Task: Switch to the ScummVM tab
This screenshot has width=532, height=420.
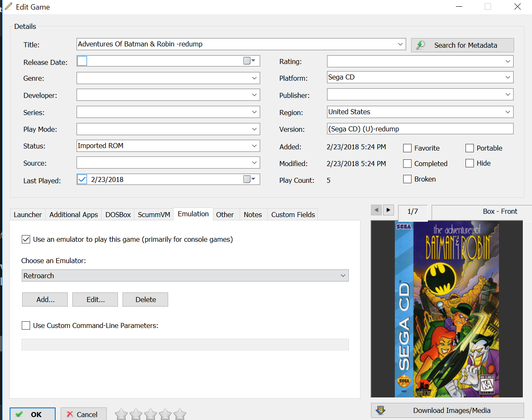Action: point(154,215)
